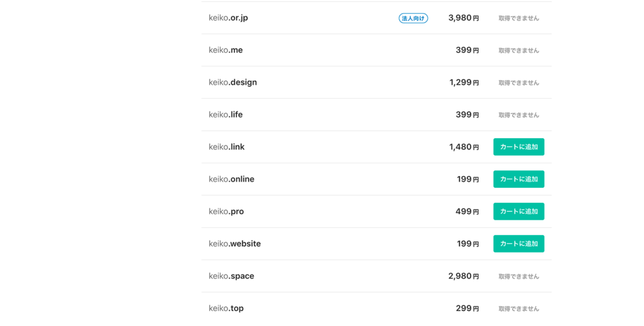Select the keiko.me domain row
This screenshot has width=644, height=326.
point(376,50)
